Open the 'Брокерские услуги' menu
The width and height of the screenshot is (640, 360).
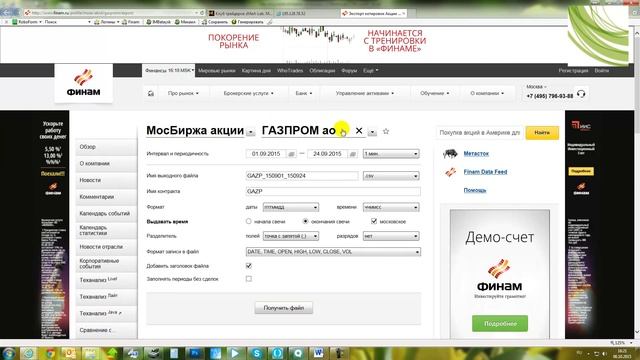(x=249, y=93)
